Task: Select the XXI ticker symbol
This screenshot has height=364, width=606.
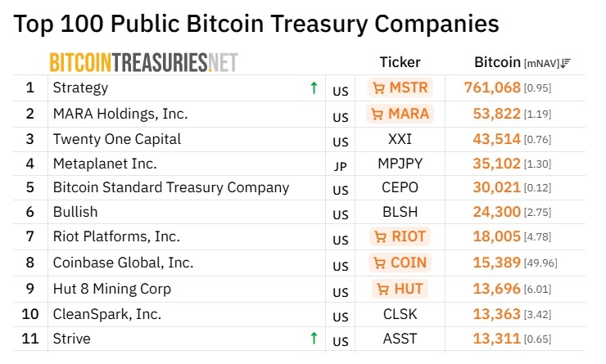Action: (400, 138)
